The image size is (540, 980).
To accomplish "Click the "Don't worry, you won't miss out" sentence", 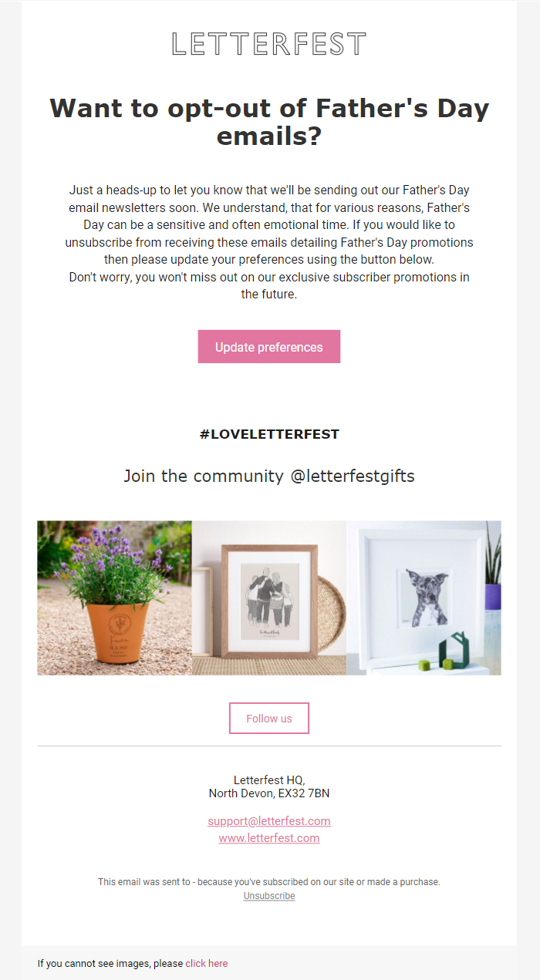I will pyautogui.click(x=269, y=285).
